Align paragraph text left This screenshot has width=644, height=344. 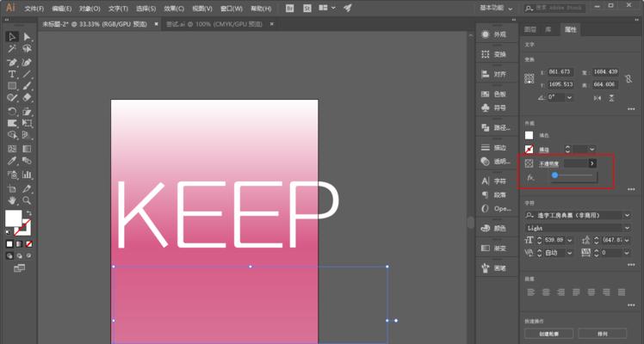(531, 292)
